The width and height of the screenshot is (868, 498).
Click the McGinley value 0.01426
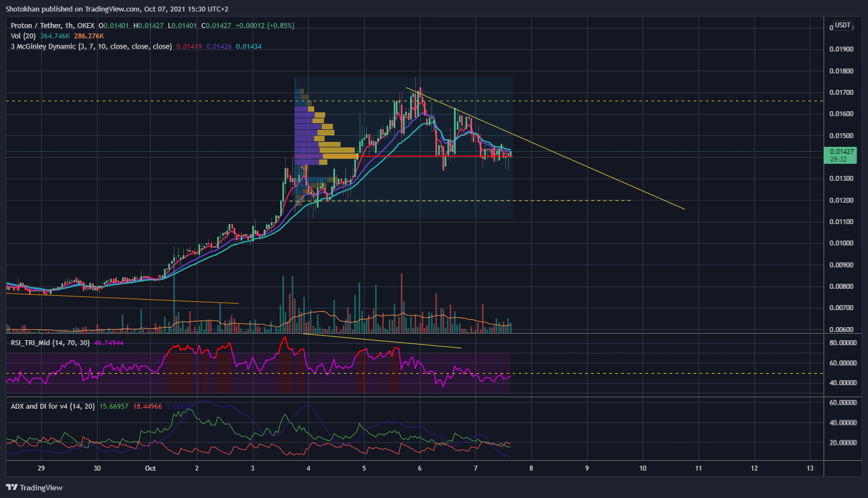pyautogui.click(x=219, y=46)
